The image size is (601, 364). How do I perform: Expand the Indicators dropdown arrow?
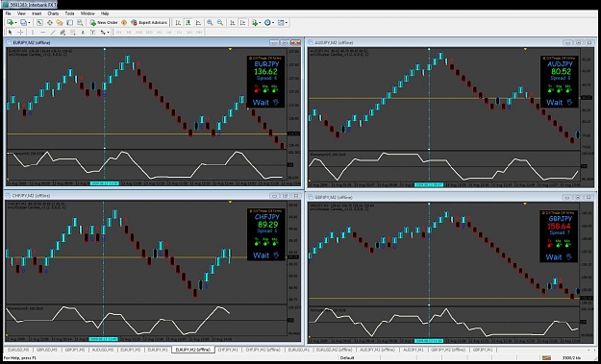(x=260, y=23)
